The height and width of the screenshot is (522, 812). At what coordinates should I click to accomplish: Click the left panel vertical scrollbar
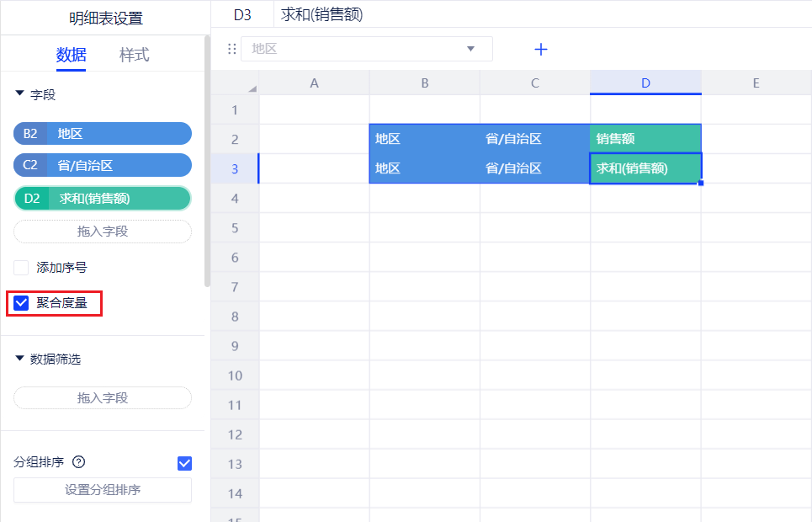[x=207, y=160]
